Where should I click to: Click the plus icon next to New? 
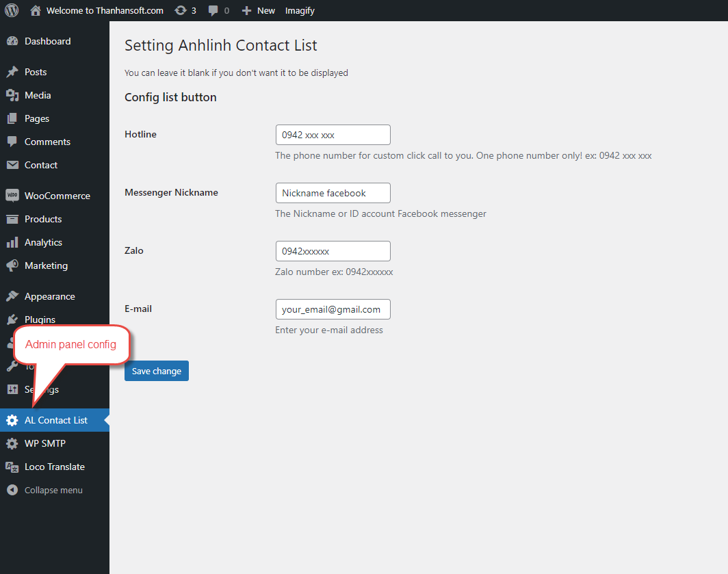point(246,11)
